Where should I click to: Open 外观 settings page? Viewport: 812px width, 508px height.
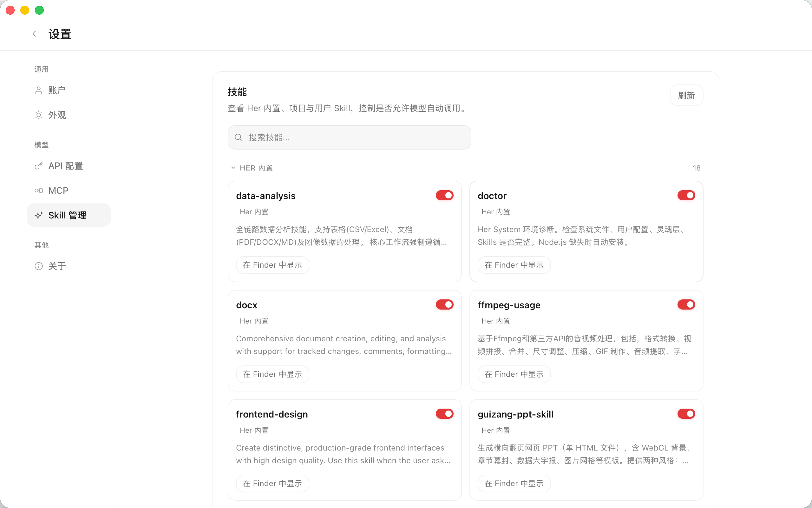tap(69, 115)
